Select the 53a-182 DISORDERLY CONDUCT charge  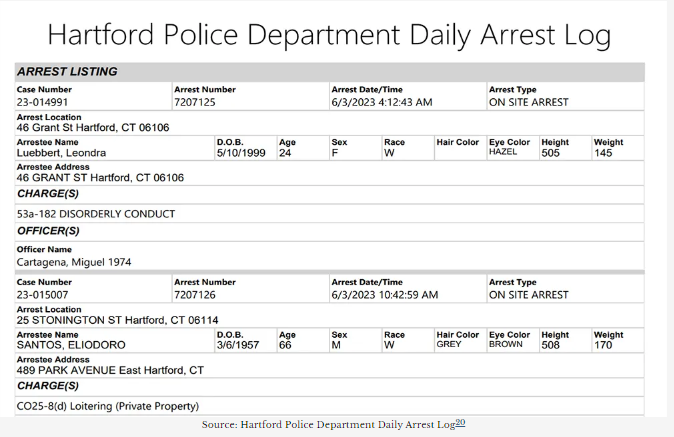[x=96, y=214]
